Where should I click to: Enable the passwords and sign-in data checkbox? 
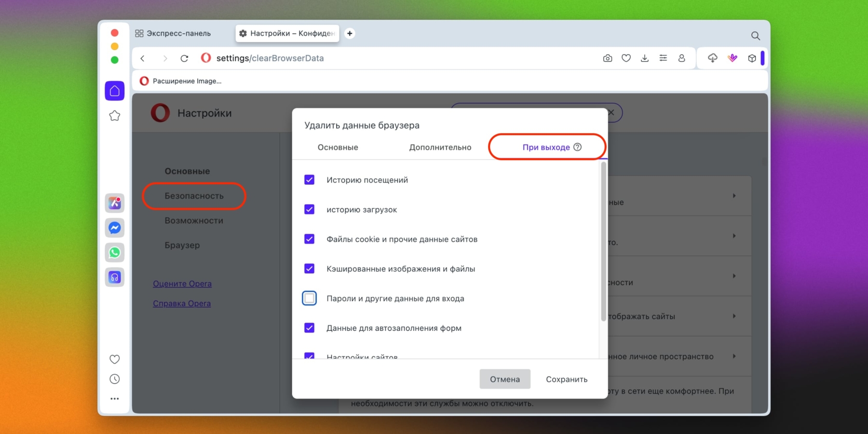[x=310, y=298]
